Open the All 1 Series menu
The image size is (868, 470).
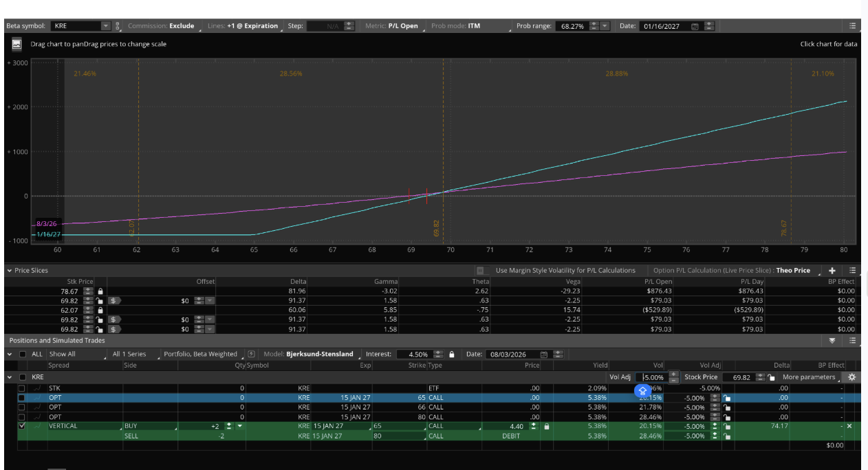[x=135, y=354]
